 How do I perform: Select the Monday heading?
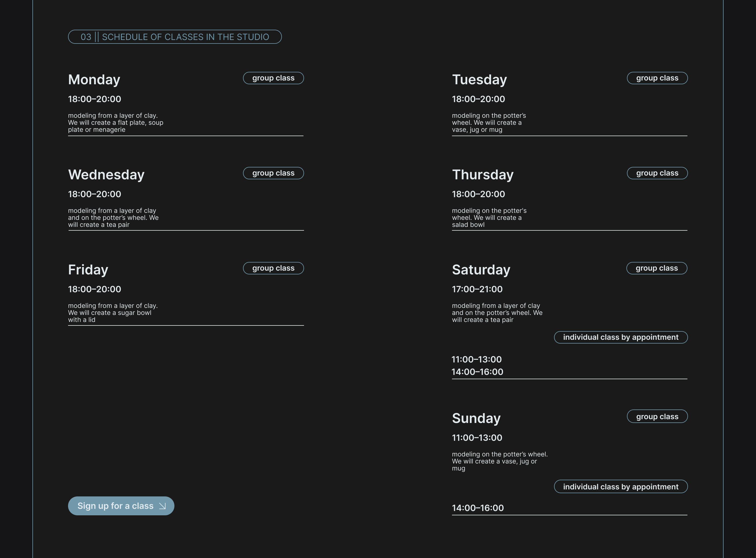(x=94, y=80)
